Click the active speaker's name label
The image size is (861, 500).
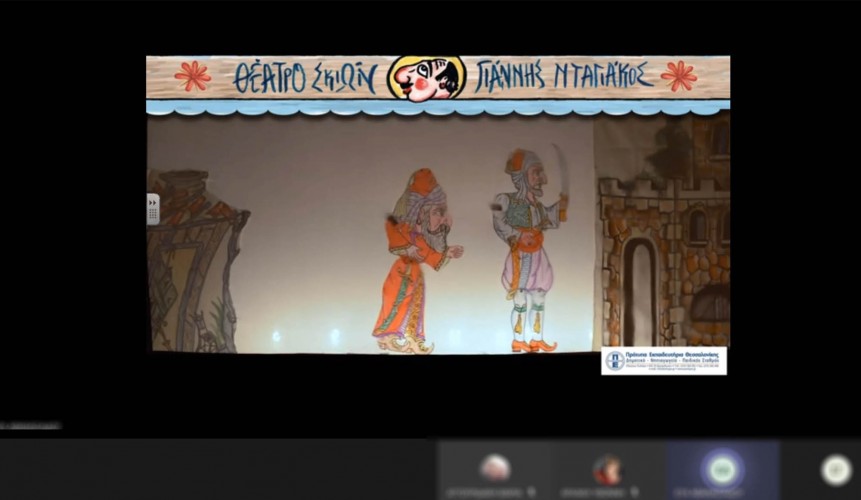(710, 492)
